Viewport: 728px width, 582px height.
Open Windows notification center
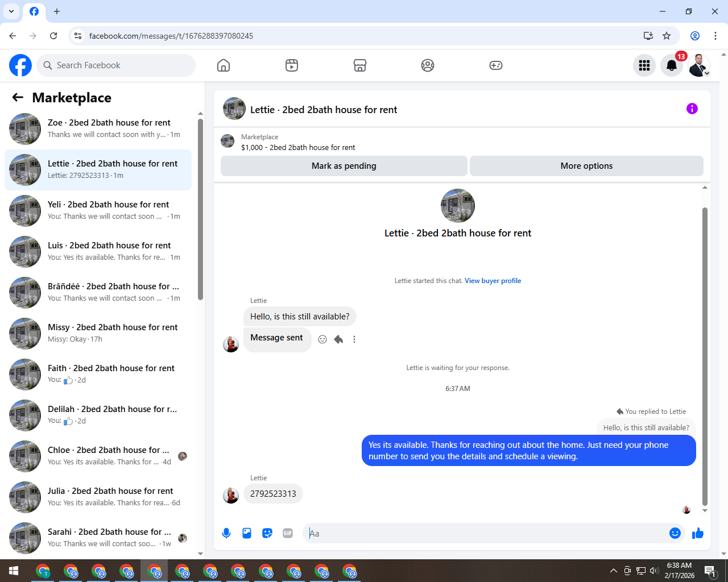click(710, 571)
